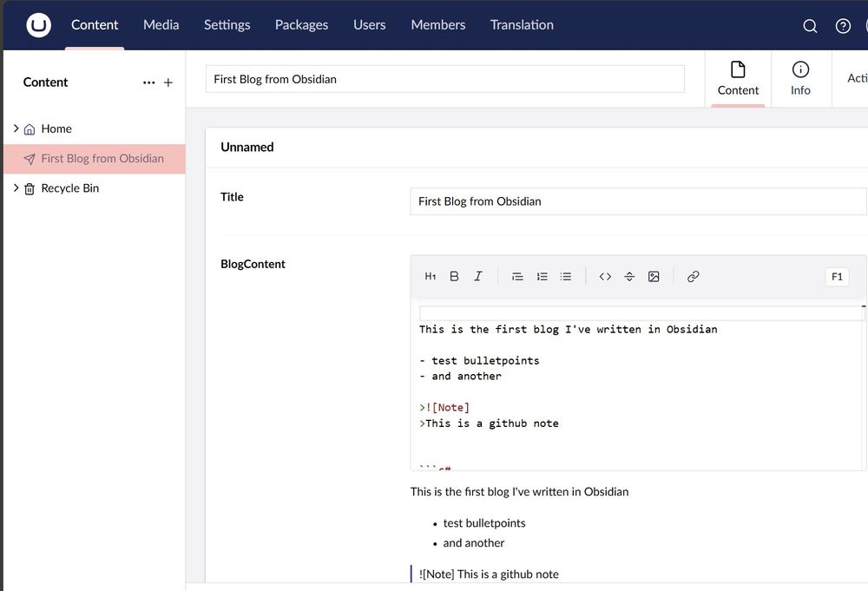Screen dimensions: 868x591
Task: Click the Content tree options ellipsis
Action: pos(149,82)
